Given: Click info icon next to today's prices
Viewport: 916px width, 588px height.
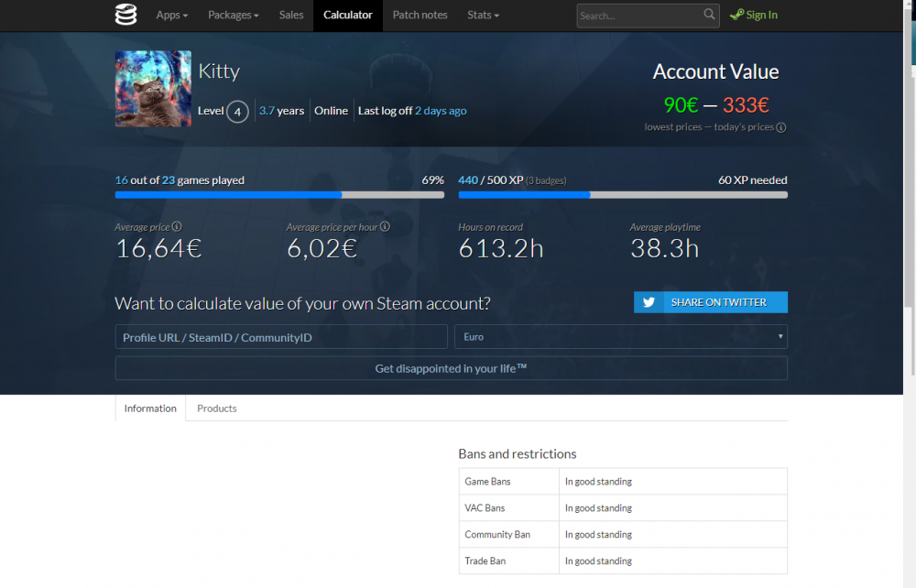Looking at the screenshot, I should click(x=781, y=127).
